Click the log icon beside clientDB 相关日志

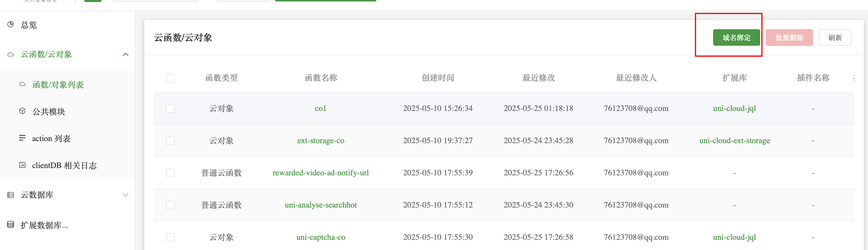(x=22, y=165)
